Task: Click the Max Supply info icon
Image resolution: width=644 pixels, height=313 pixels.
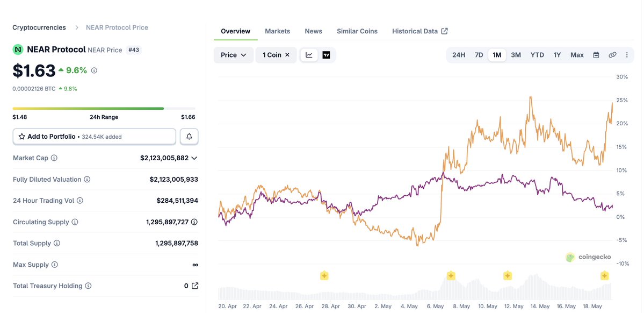Action: coord(55,265)
